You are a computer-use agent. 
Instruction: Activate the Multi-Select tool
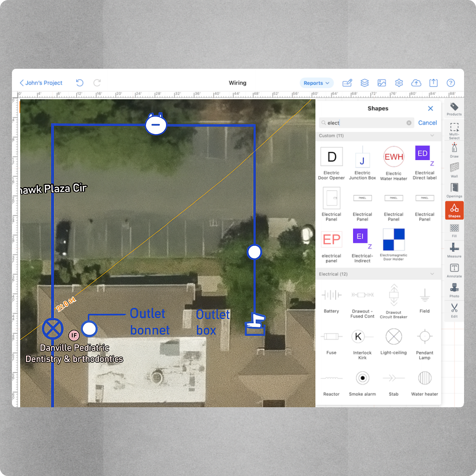(454, 131)
